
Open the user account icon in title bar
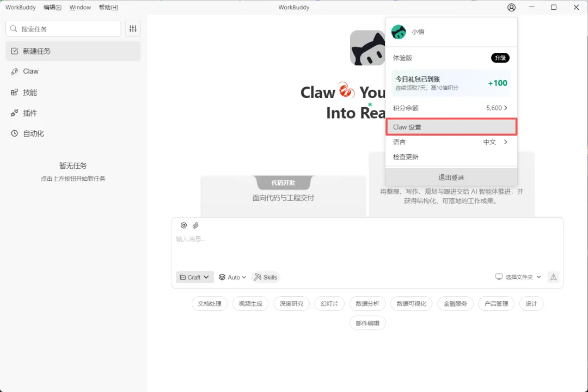tap(511, 8)
